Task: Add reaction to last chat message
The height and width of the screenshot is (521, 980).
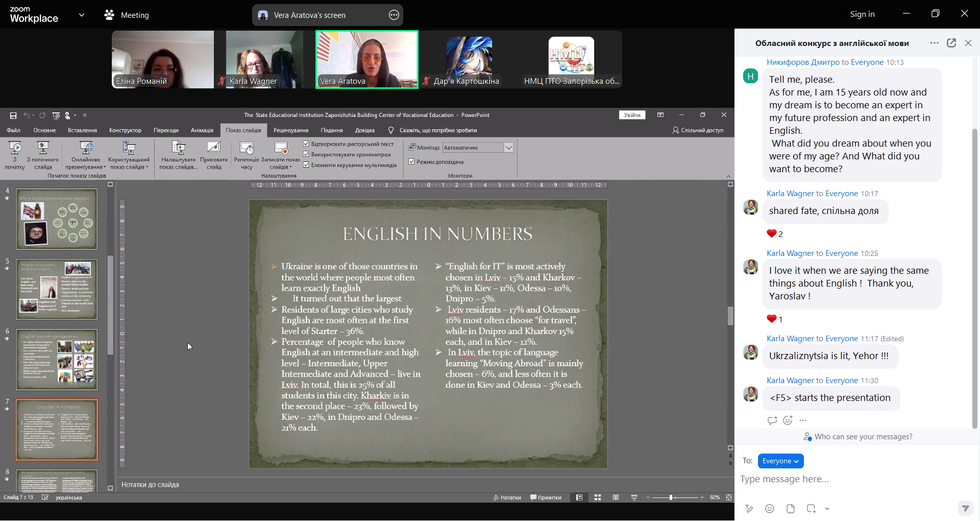Action: click(x=788, y=420)
